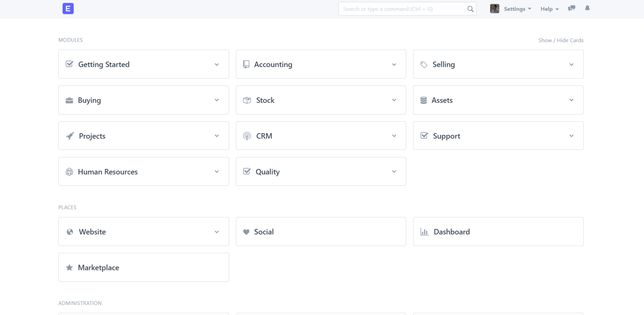Expand the Quality card chevron
The image size is (644, 315).
(x=394, y=172)
